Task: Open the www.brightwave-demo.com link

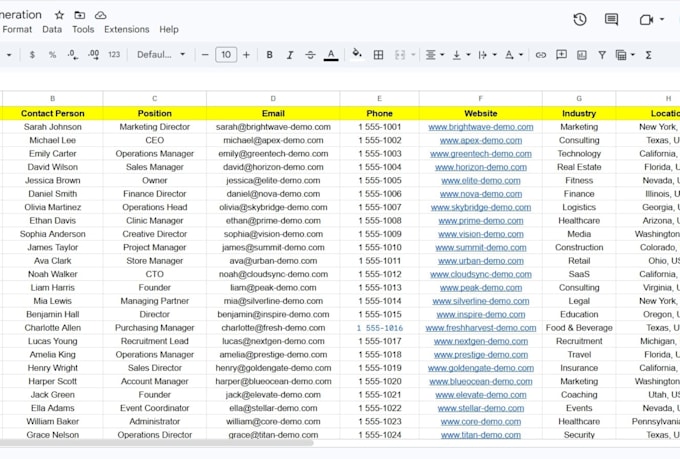Action: 481,127
